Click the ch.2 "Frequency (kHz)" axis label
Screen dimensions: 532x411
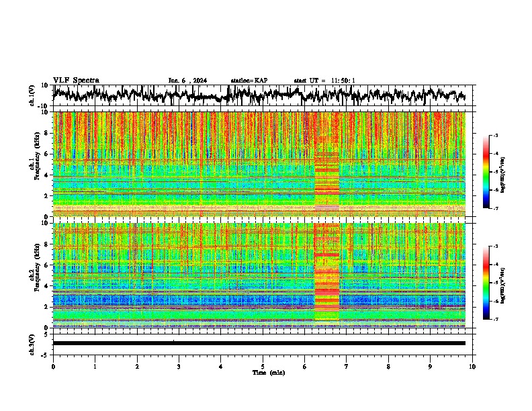click(37, 267)
